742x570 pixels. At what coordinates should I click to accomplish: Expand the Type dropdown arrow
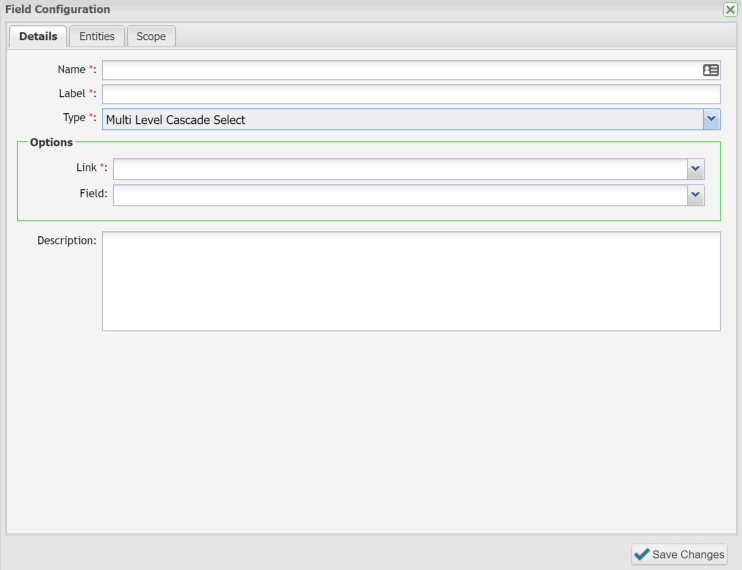pos(711,119)
